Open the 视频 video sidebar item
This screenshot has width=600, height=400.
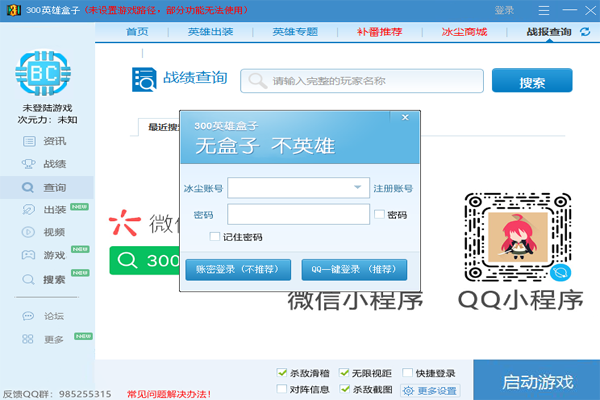pyautogui.click(x=44, y=232)
